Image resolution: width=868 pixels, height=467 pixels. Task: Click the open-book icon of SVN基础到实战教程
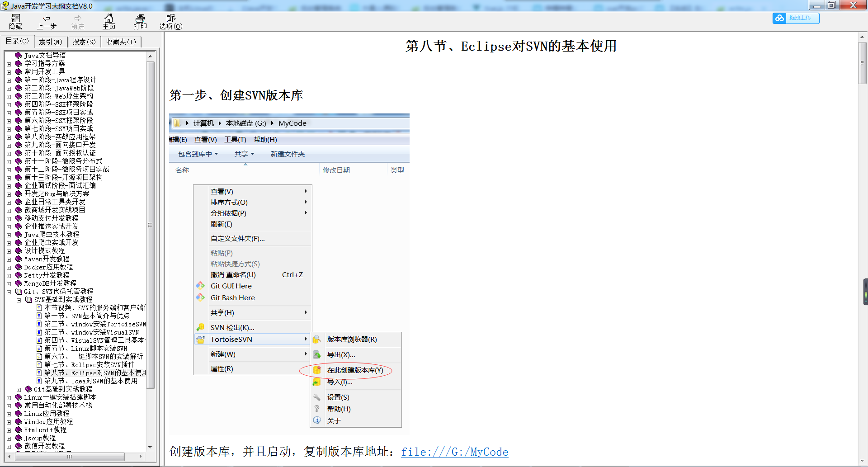pyautogui.click(x=28, y=300)
